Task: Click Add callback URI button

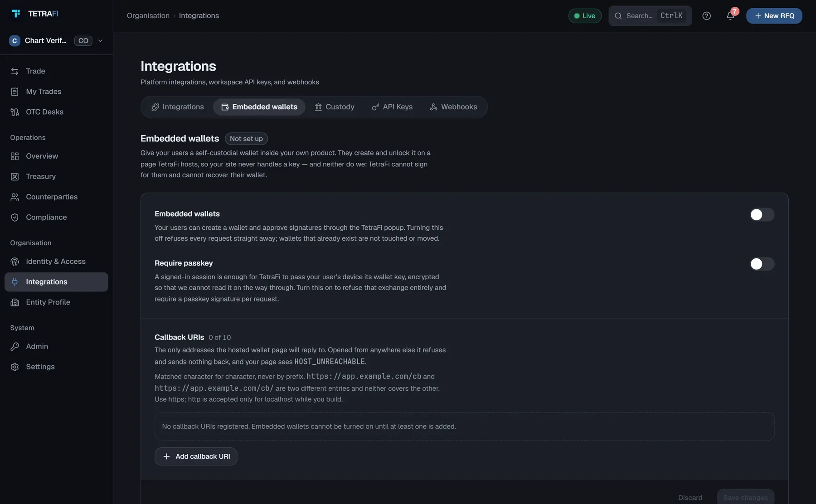Action: pyautogui.click(x=196, y=456)
